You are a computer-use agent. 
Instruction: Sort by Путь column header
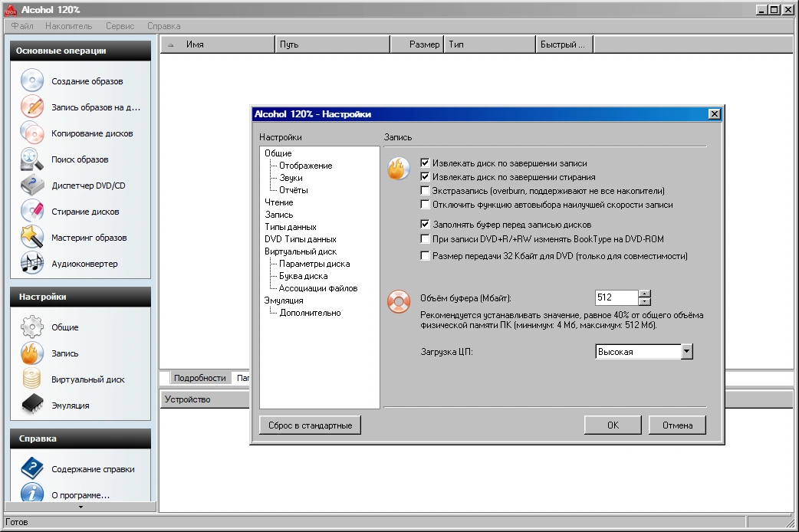coord(332,44)
